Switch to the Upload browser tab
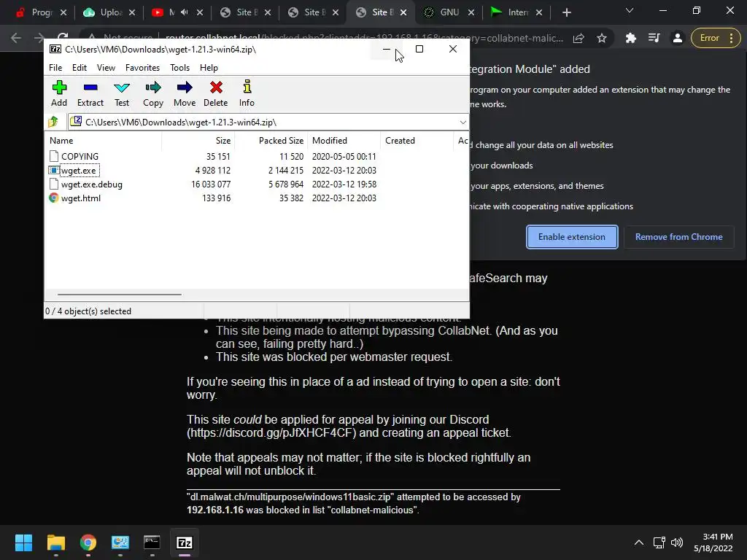Screen dimensions: 747x560 [x=109, y=12]
